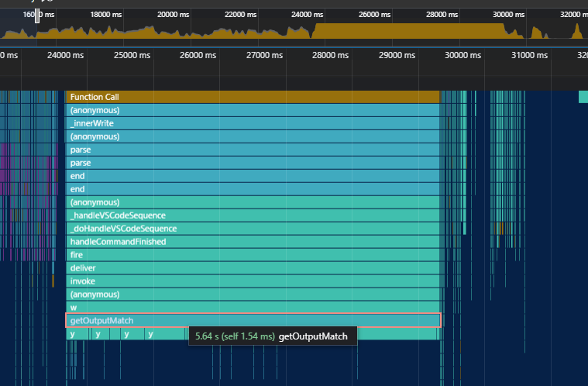Select the (anonymous) frame between invoke and w

point(253,294)
